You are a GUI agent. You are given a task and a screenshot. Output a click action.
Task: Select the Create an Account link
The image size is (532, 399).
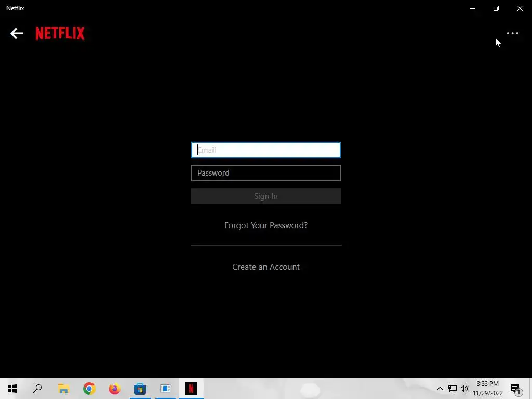[x=265, y=267]
